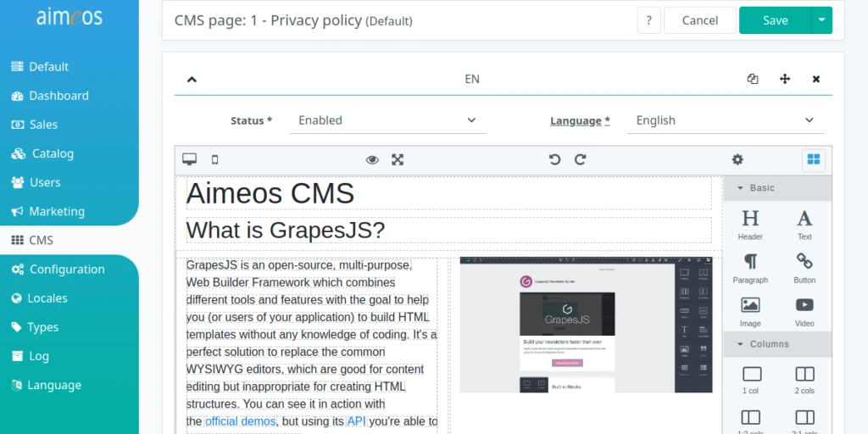Open the API link in paragraph

(x=357, y=421)
